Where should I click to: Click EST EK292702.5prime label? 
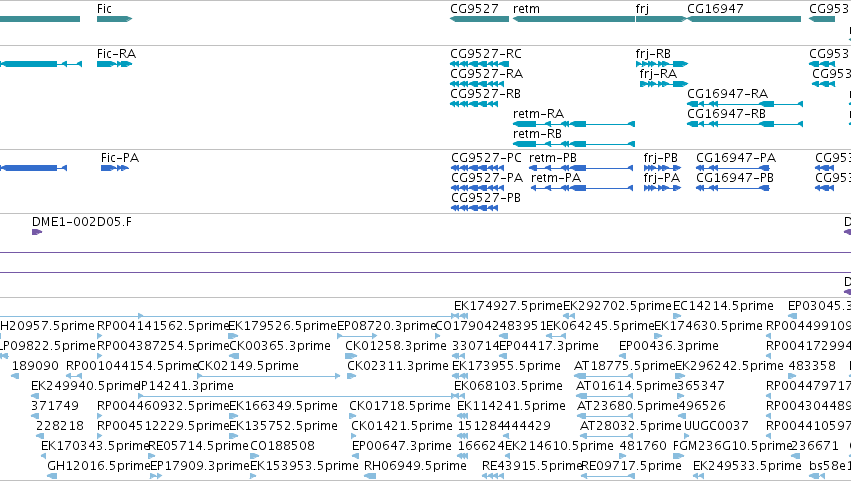tap(618, 306)
